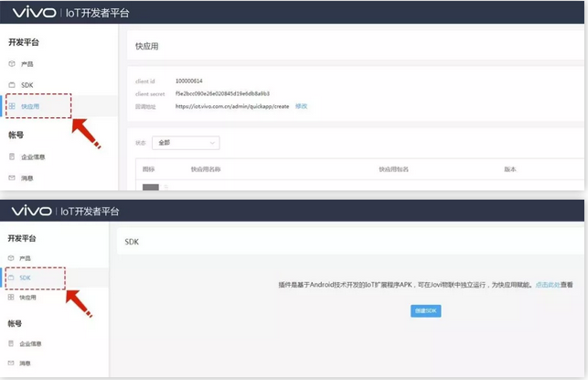Click the 快应用 icon in the upper sidebar
The width and height of the screenshot is (588, 380).
(x=12, y=106)
